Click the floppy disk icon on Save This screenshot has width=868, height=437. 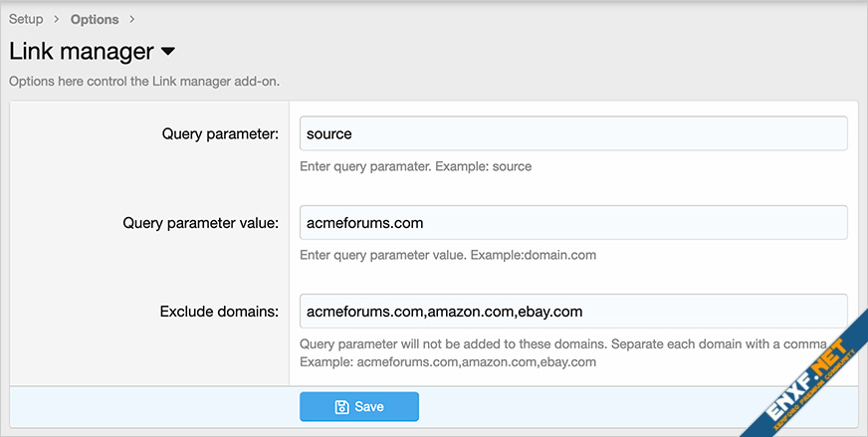pos(341,406)
